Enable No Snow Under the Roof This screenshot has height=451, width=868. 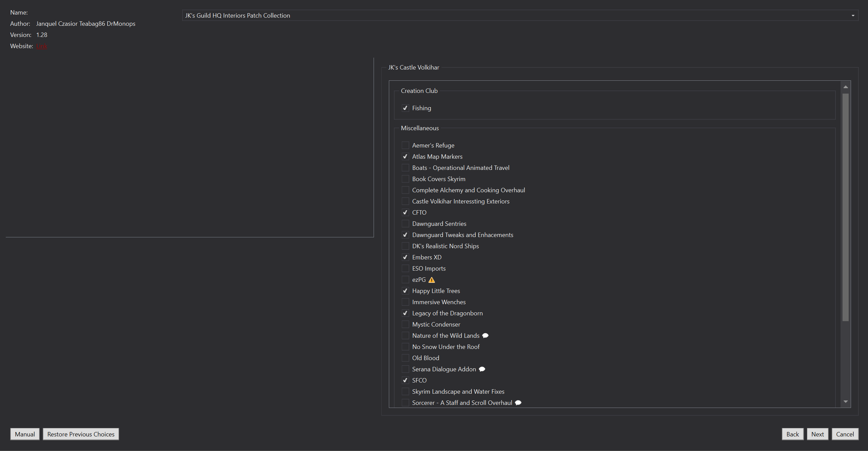point(405,347)
